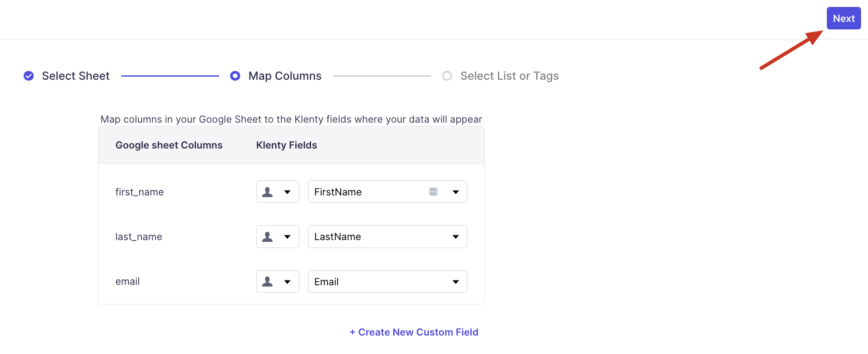Open the LastName field dropdown
The width and height of the screenshot is (868, 354).
pos(455,237)
